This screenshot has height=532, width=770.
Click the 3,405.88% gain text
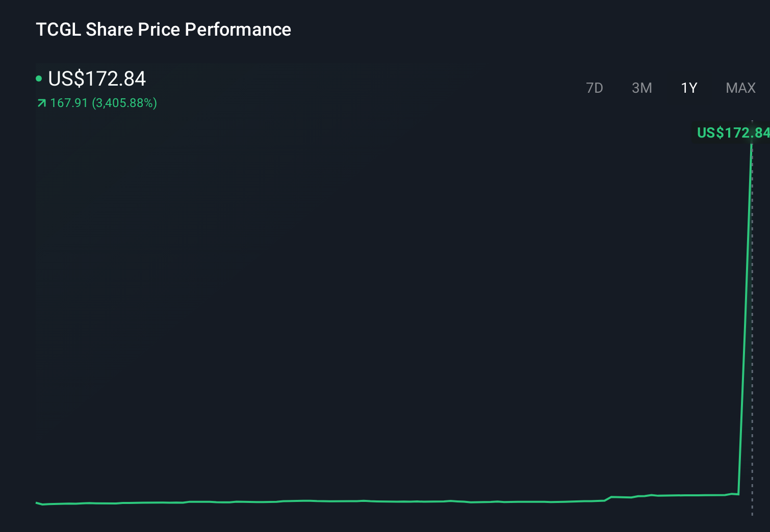(124, 103)
